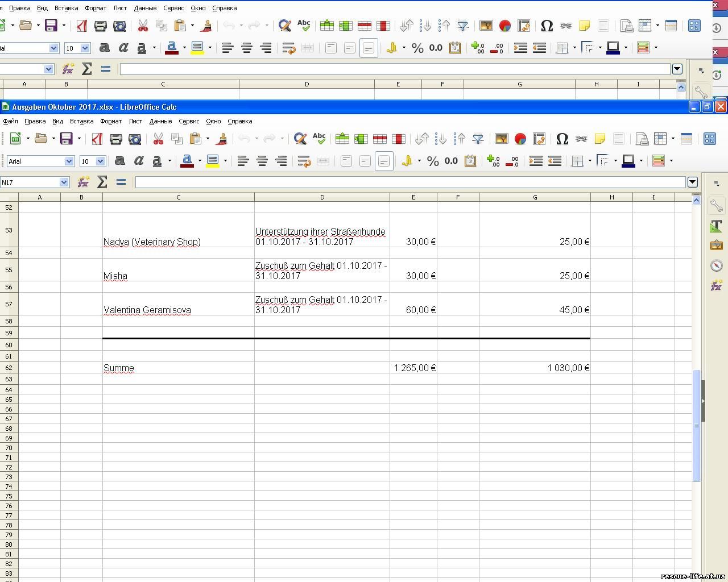Add decimal place in Ausgaben Oktober window
728x582 pixels.
pos(494,161)
